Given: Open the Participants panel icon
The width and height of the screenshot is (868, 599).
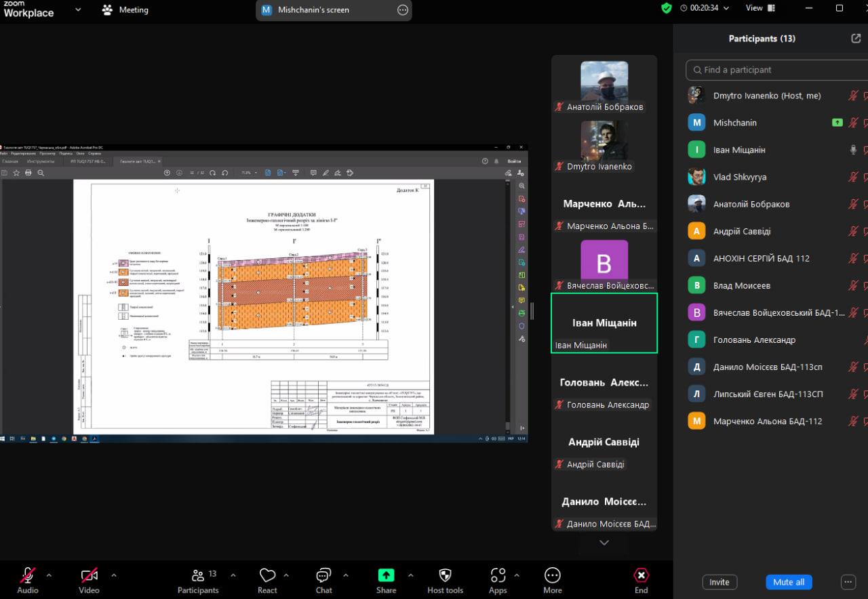Looking at the screenshot, I should pos(198,576).
